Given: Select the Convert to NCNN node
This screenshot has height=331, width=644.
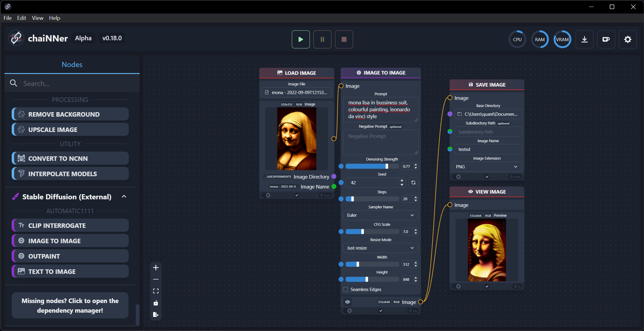Looking at the screenshot, I should [x=70, y=158].
